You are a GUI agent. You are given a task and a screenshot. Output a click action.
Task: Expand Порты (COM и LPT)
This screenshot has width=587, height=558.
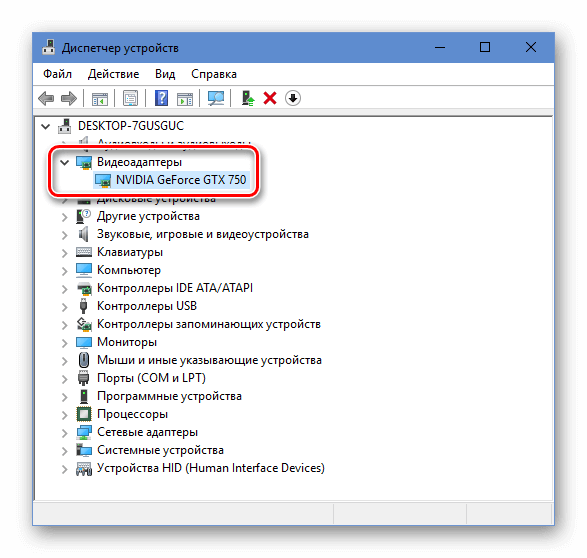(65, 379)
